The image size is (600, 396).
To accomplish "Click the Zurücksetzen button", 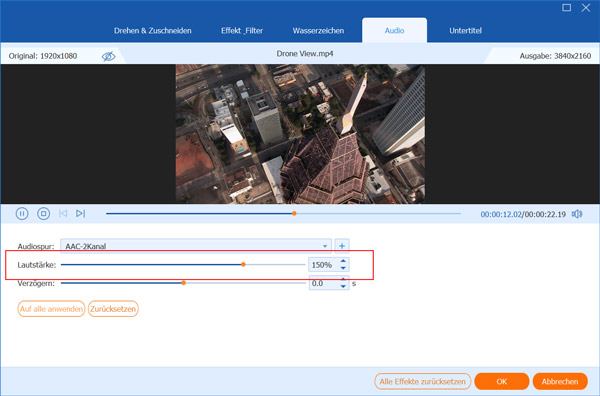I will pos(113,309).
